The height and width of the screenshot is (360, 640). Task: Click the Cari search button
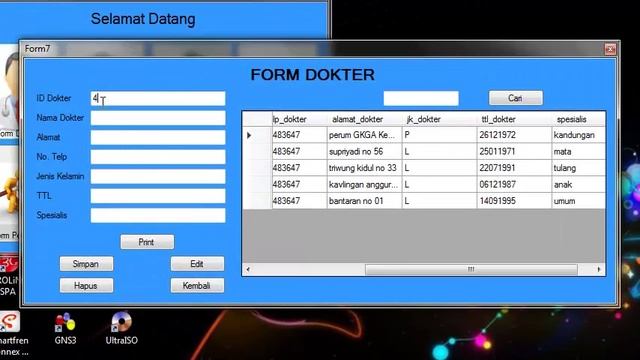click(x=516, y=98)
